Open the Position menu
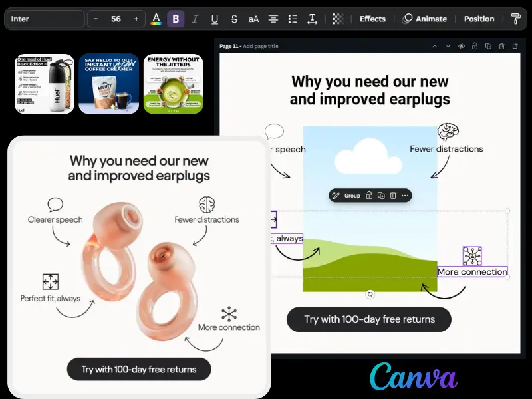Image resolution: width=532 pixels, height=399 pixels. point(479,19)
